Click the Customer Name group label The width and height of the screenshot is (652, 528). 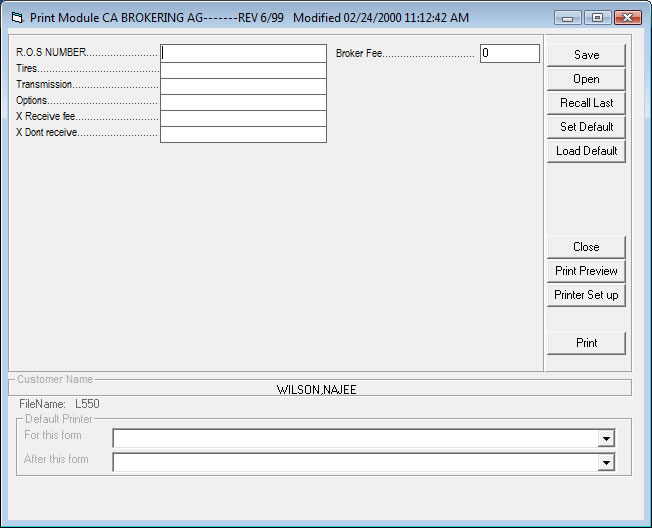point(55,379)
